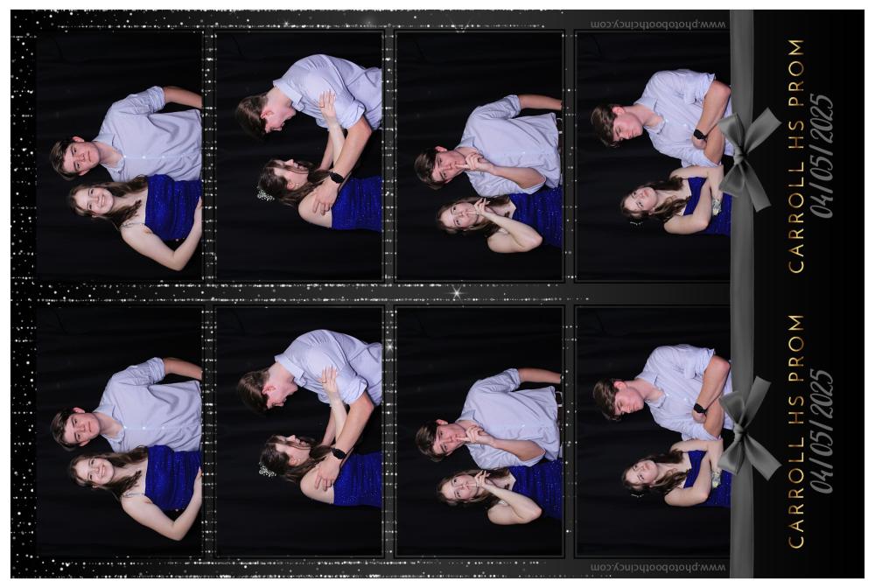
Task: Select upper strip's laughing lean-in photo
Action: coord(299,157)
